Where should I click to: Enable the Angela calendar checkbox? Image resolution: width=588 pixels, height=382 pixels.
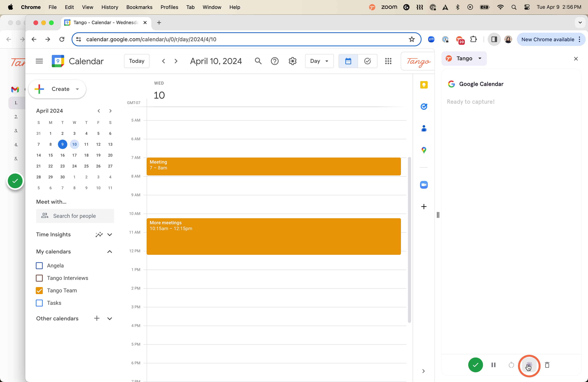[39, 266]
